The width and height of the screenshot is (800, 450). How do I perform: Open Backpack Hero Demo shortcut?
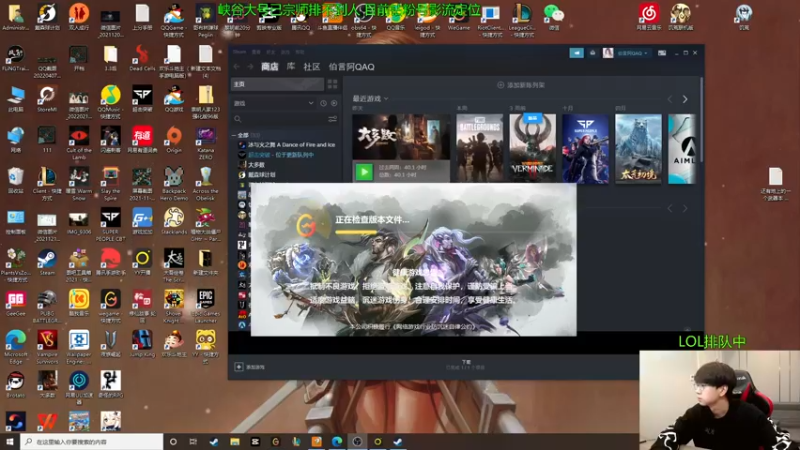tap(173, 184)
